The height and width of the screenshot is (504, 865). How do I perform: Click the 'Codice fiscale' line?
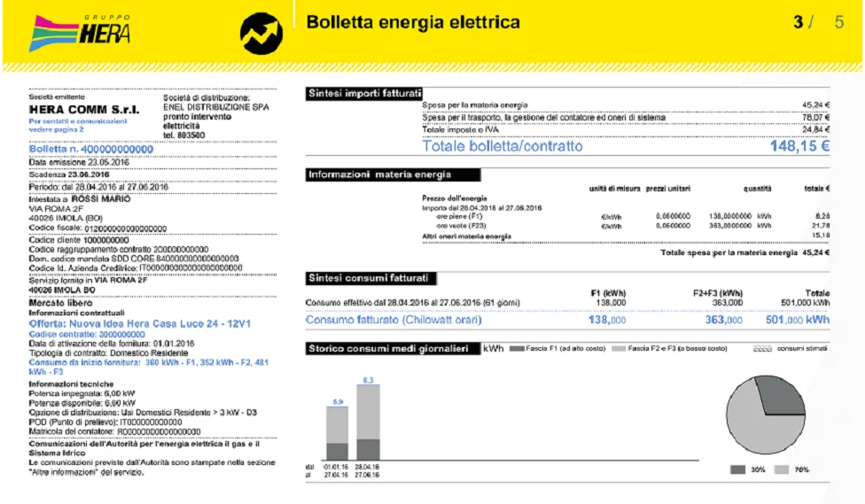point(97,229)
